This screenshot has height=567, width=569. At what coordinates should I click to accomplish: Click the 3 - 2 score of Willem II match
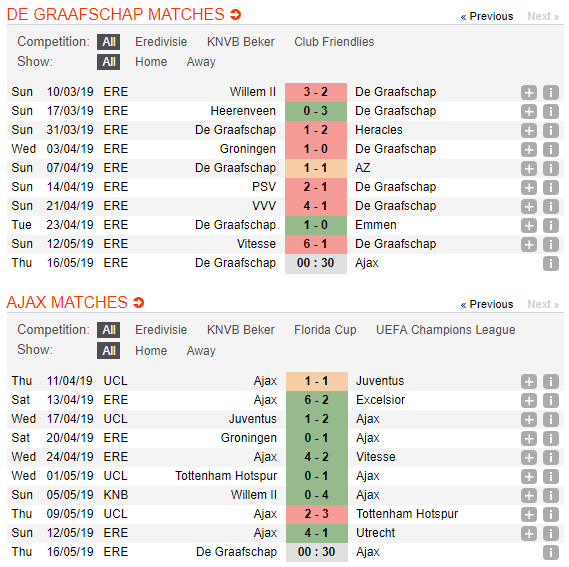click(316, 92)
